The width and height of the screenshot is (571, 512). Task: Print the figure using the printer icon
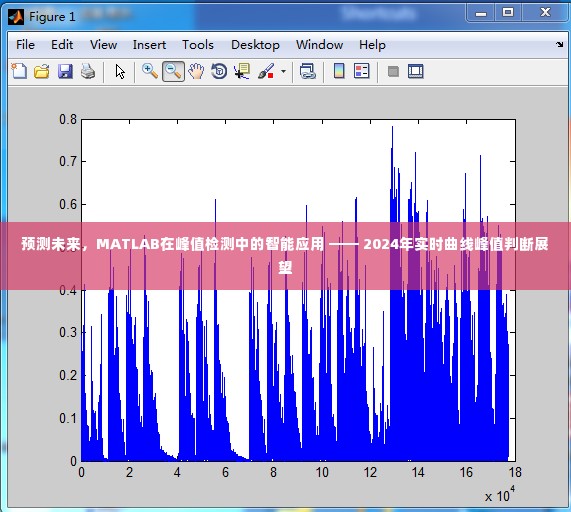[x=88, y=71]
